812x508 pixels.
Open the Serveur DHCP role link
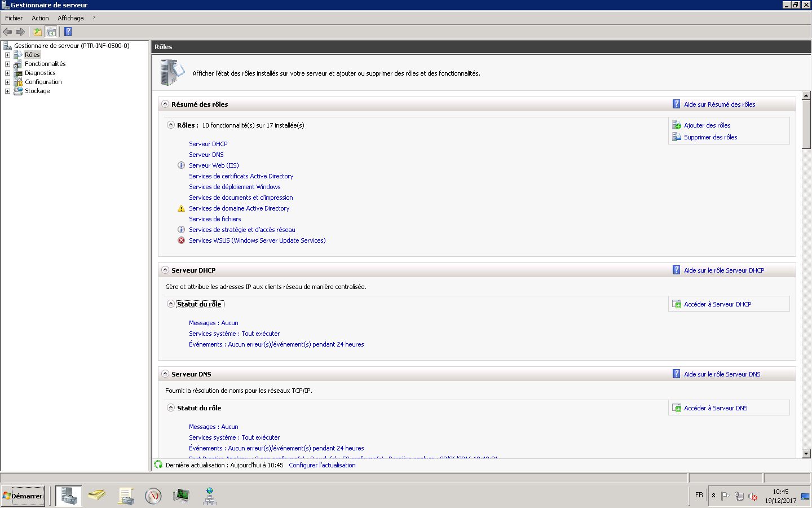pyautogui.click(x=208, y=144)
